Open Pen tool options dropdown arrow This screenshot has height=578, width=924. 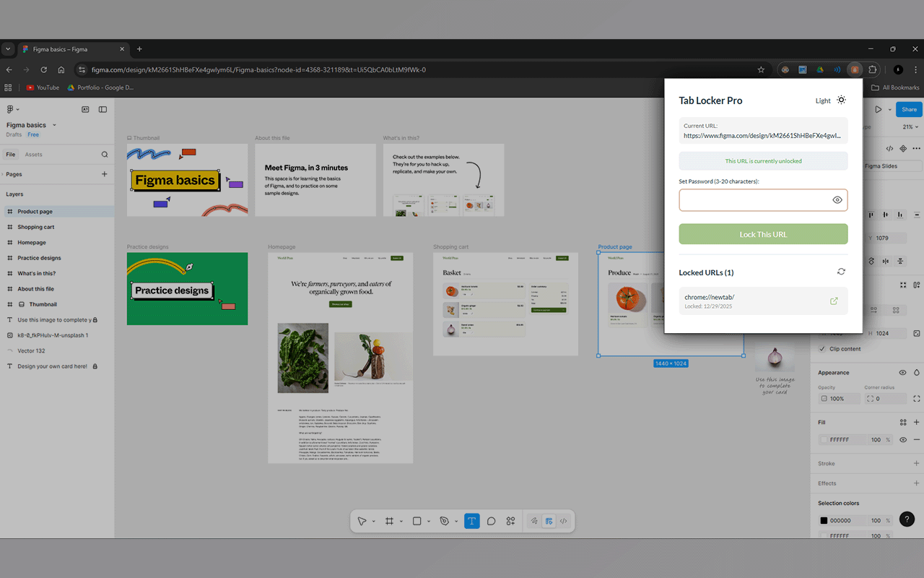[456, 521]
